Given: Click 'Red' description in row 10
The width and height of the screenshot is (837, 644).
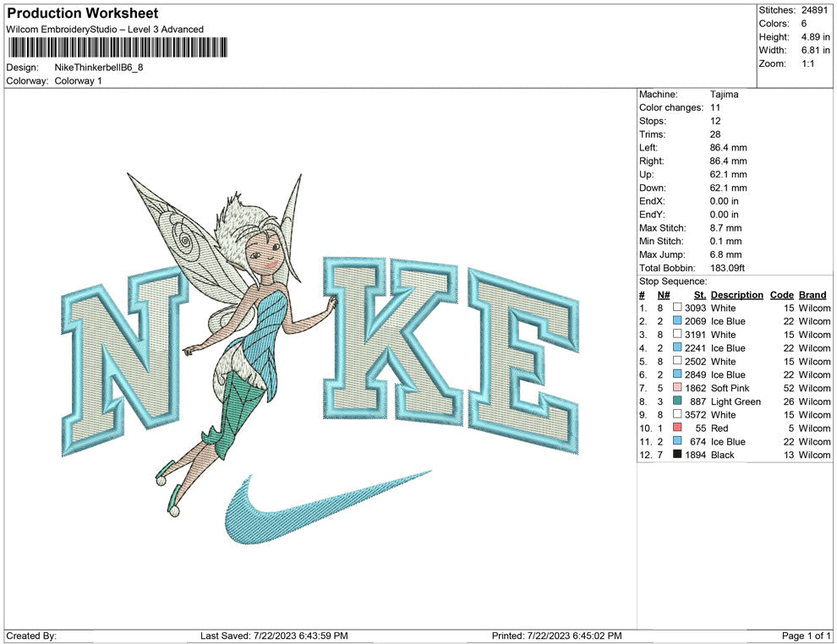Looking at the screenshot, I should point(719,428).
